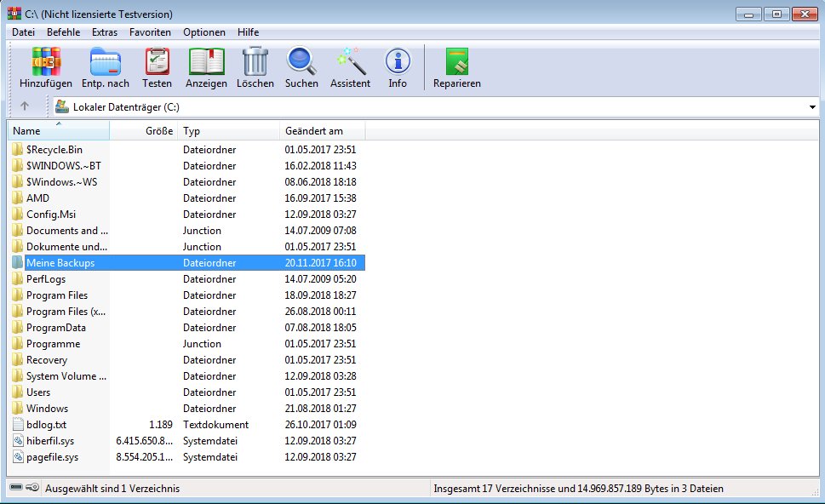825x504 pixels.
Task: Select the System Volume ... folder name
Action: click(66, 376)
